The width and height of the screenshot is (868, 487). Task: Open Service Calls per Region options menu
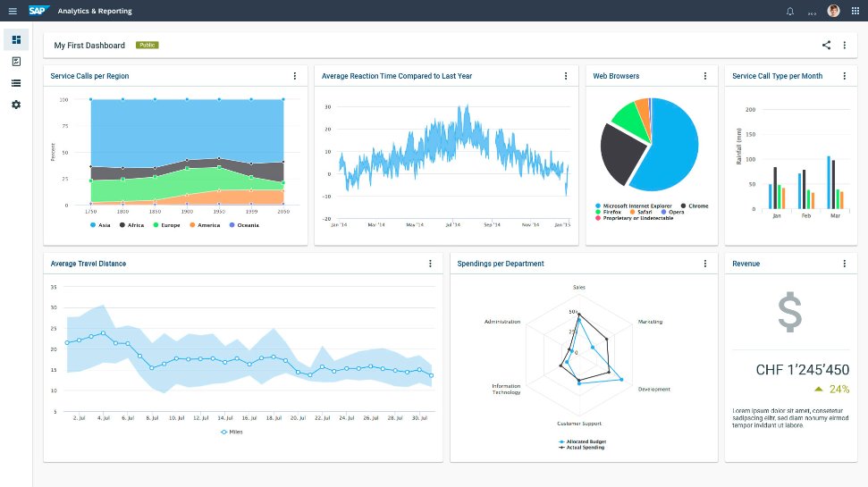pos(295,76)
